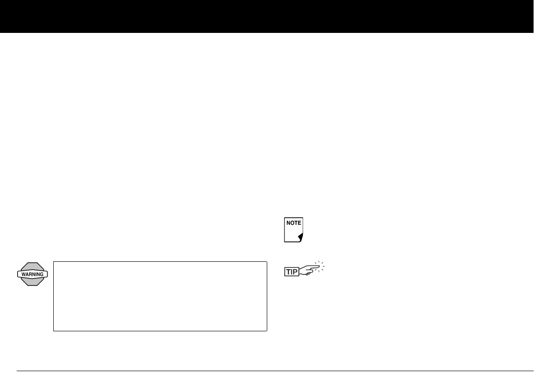Click the NOTE page icon
534x392 pixels.
tap(293, 230)
